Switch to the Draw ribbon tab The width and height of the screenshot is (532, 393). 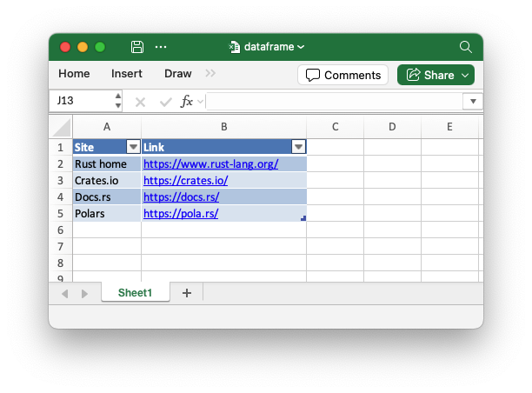[x=178, y=74]
